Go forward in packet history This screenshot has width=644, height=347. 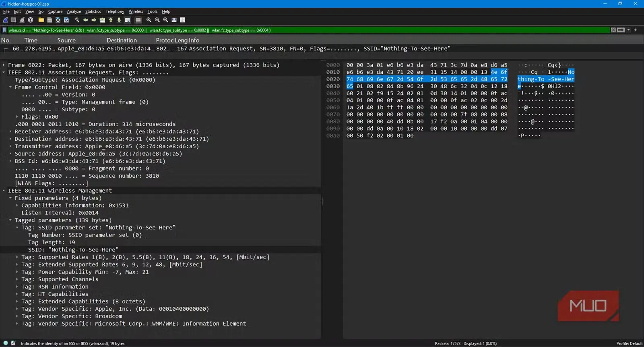[94, 20]
